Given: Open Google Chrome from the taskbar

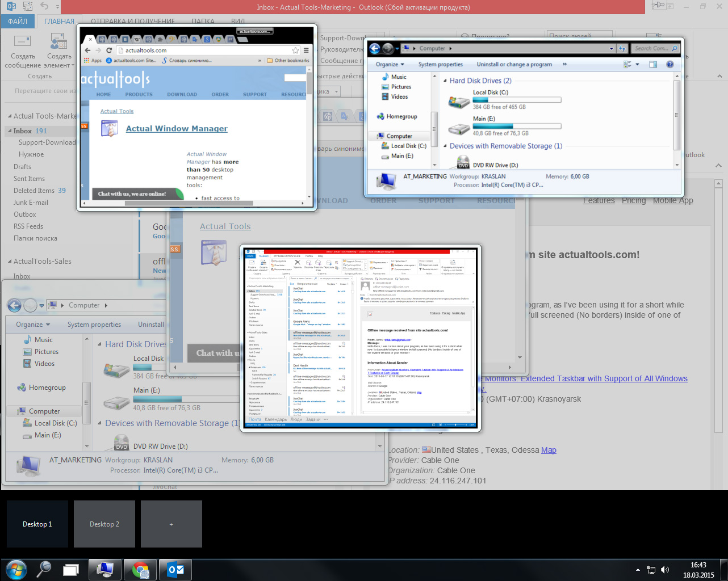Looking at the screenshot, I should 141,570.
